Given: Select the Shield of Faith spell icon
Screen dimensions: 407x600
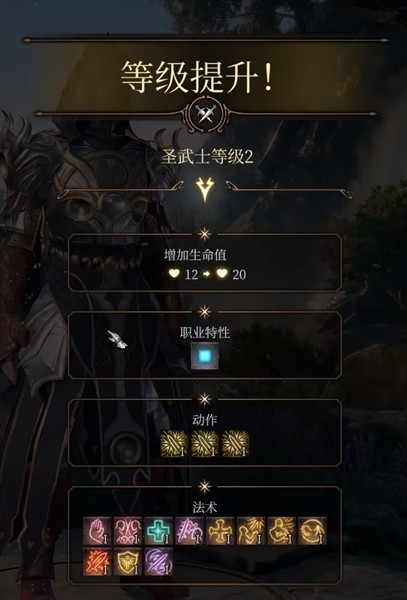Looking at the screenshot, I should [128, 561].
